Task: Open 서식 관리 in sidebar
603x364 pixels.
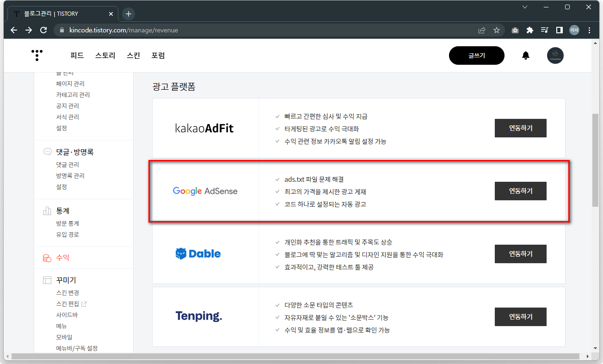Action: 68,117
